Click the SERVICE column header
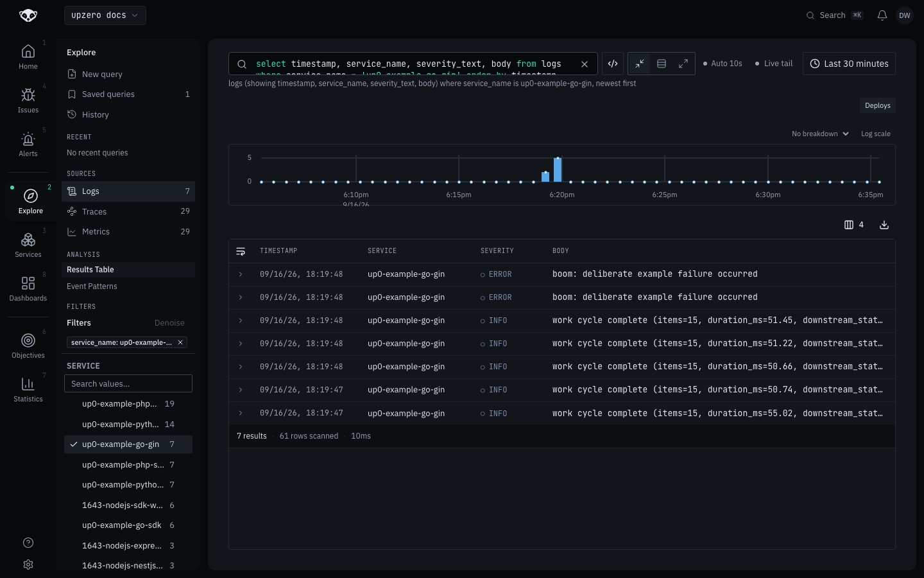 pyautogui.click(x=382, y=251)
